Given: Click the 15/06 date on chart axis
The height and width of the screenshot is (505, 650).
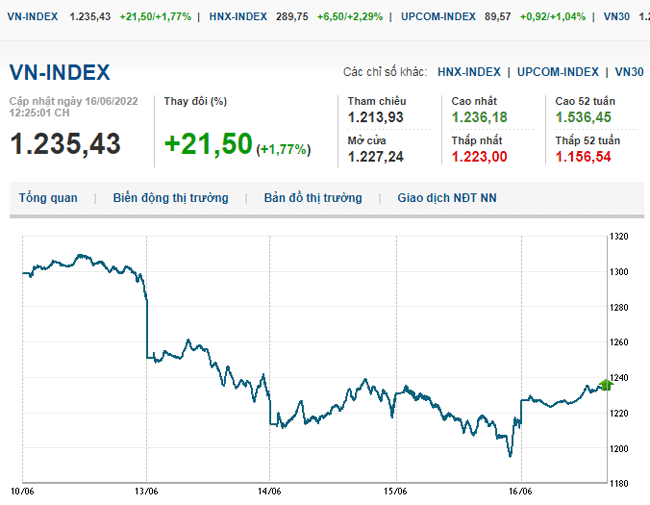Looking at the screenshot, I should coord(395,491).
